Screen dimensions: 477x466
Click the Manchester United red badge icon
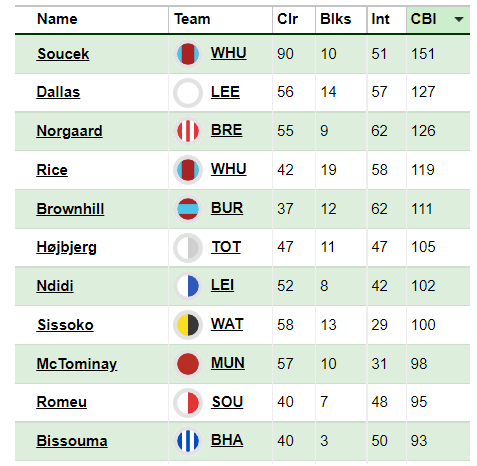(x=188, y=363)
